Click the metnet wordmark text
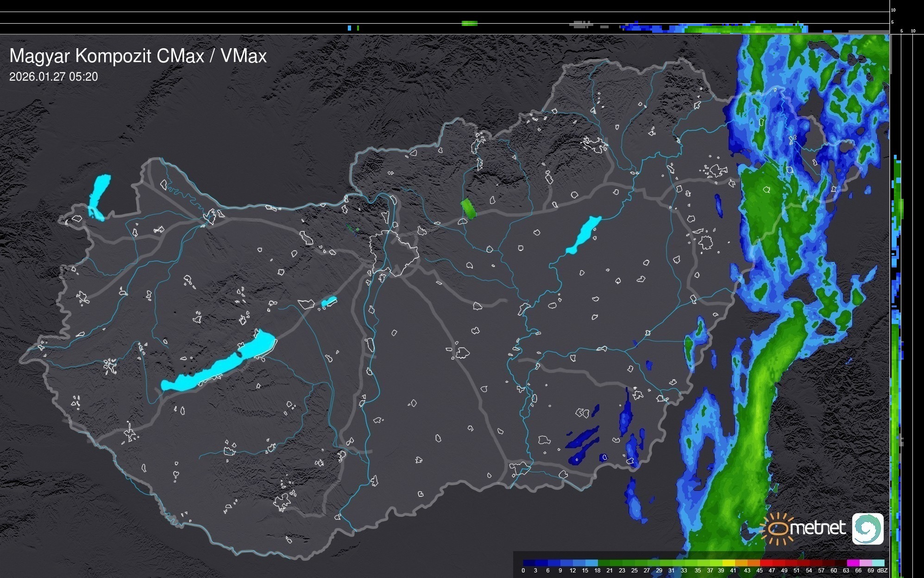This screenshot has width=924, height=578. coord(818,528)
